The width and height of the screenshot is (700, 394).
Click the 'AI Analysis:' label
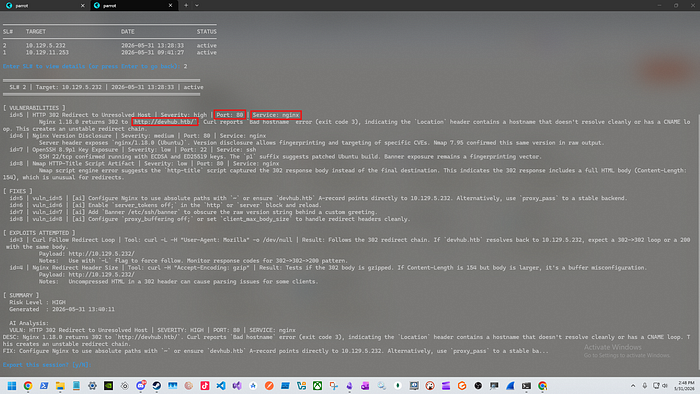point(29,323)
